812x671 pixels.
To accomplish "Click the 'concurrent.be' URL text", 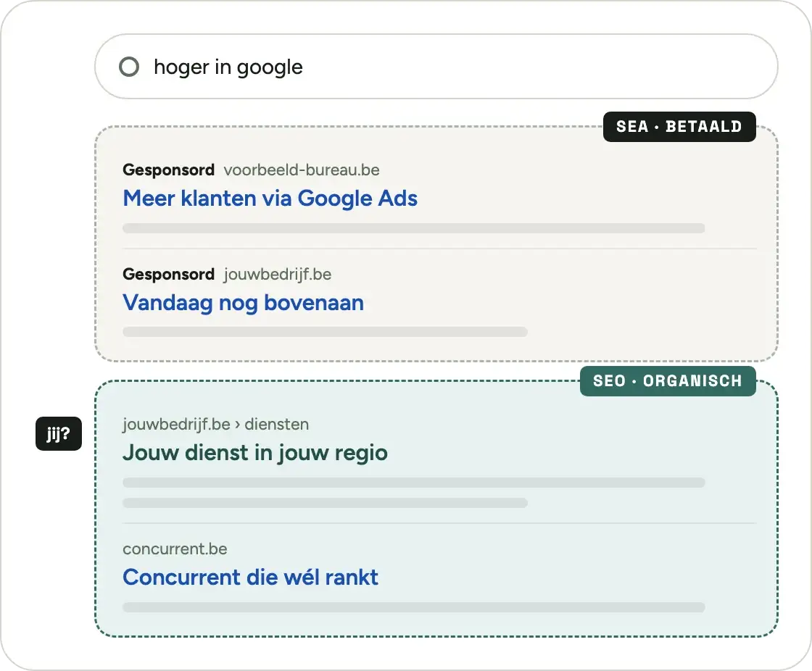I will (175, 549).
